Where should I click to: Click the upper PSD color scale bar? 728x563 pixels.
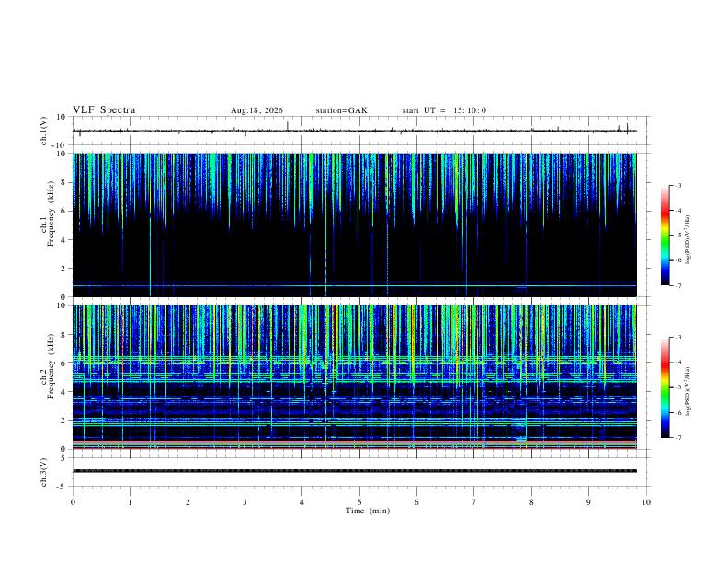[x=665, y=236]
